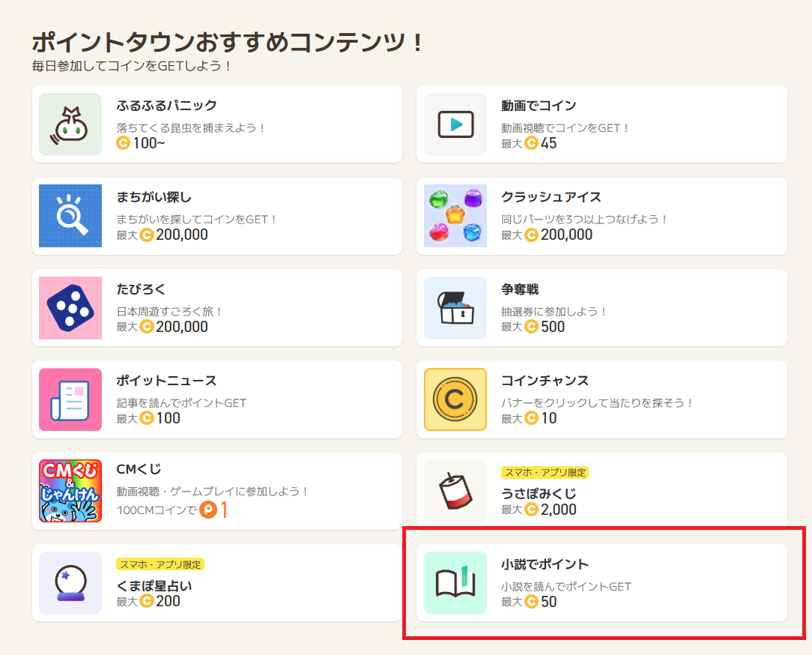
Task: Open the 動画でコイン play button icon
Action: pyautogui.click(x=455, y=124)
